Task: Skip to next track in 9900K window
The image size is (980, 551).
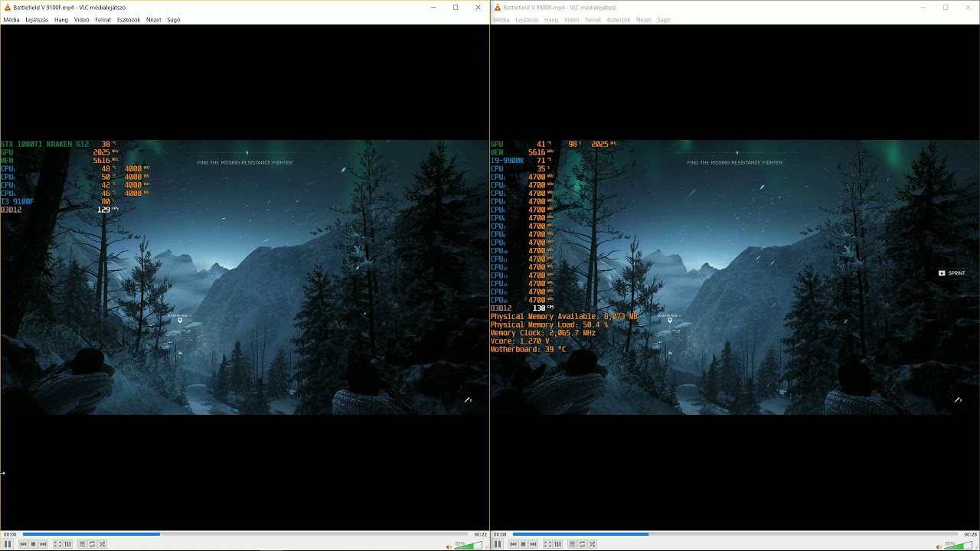Action: point(533,544)
